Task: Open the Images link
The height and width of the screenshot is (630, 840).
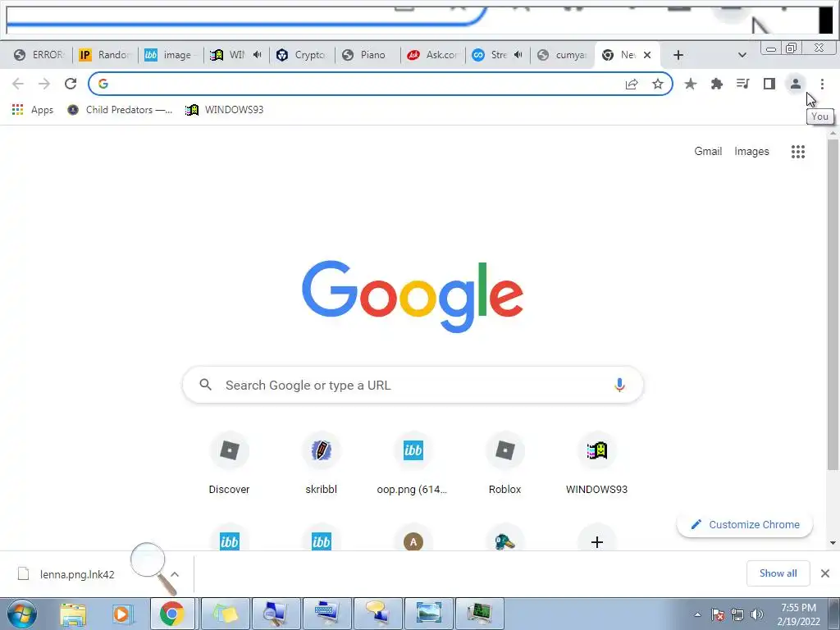Action: click(751, 152)
